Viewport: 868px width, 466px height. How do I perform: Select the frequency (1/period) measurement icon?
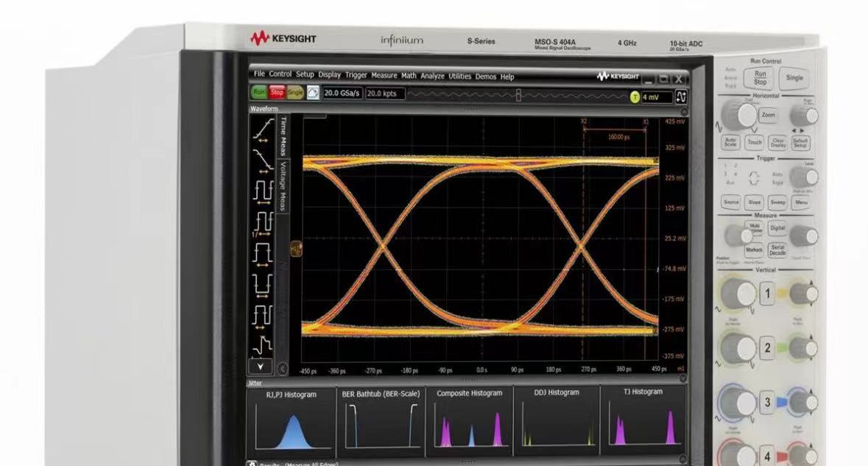(263, 223)
